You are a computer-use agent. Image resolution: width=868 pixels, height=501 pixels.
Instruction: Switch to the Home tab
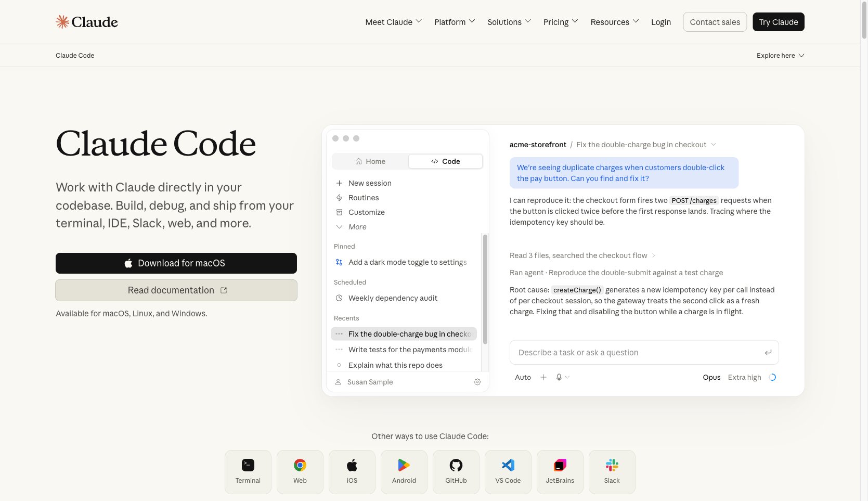(370, 161)
